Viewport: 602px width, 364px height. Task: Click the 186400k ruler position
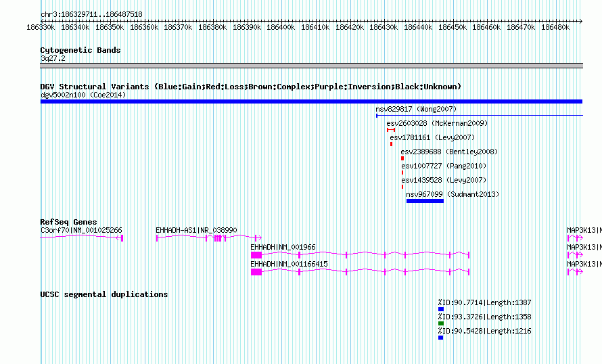pos(281,27)
